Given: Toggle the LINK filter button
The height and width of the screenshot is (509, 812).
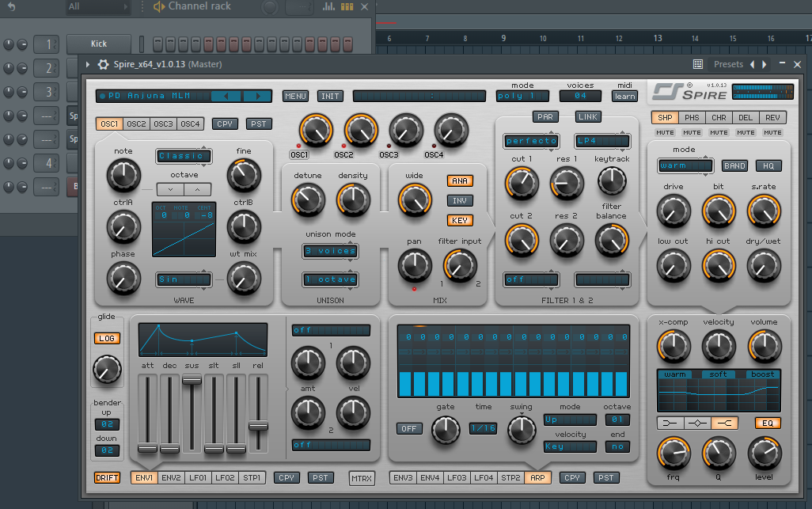Looking at the screenshot, I should coord(588,117).
